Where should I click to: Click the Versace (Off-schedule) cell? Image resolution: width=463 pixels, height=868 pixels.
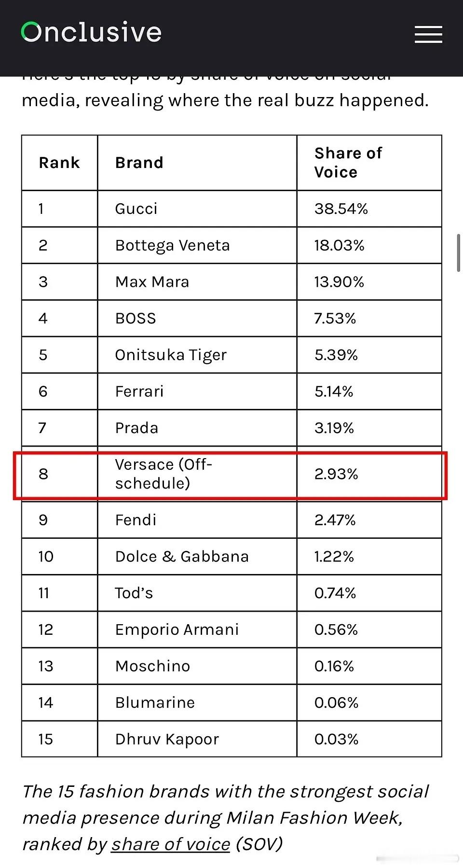[163, 474]
